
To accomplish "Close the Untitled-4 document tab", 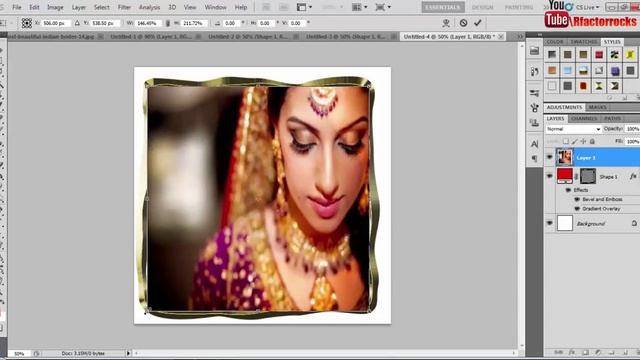I will pyautogui.click(x=501, y=37).
